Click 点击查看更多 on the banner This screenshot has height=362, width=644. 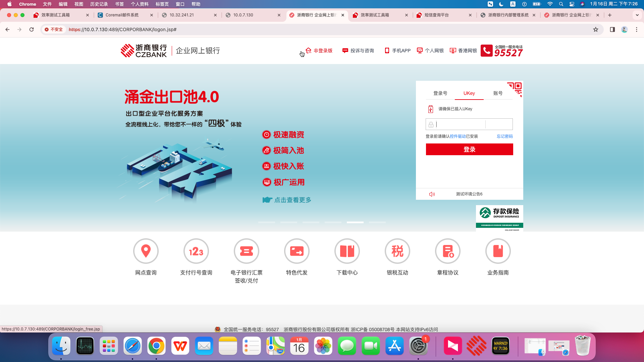coord(287,200)
